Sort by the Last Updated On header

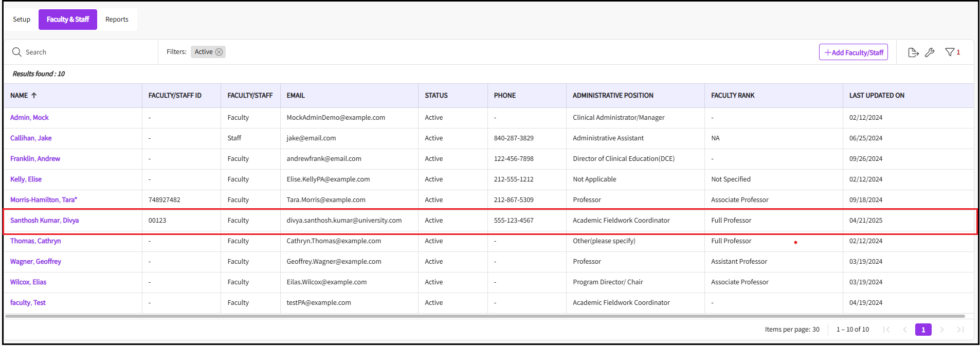[877, 96]
